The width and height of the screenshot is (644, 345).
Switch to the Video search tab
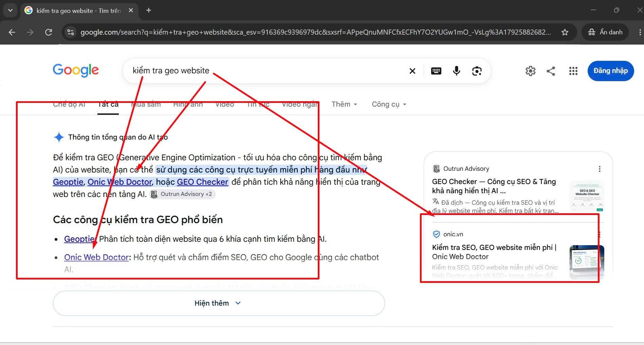pyautogui.click(x=225, y=104)
